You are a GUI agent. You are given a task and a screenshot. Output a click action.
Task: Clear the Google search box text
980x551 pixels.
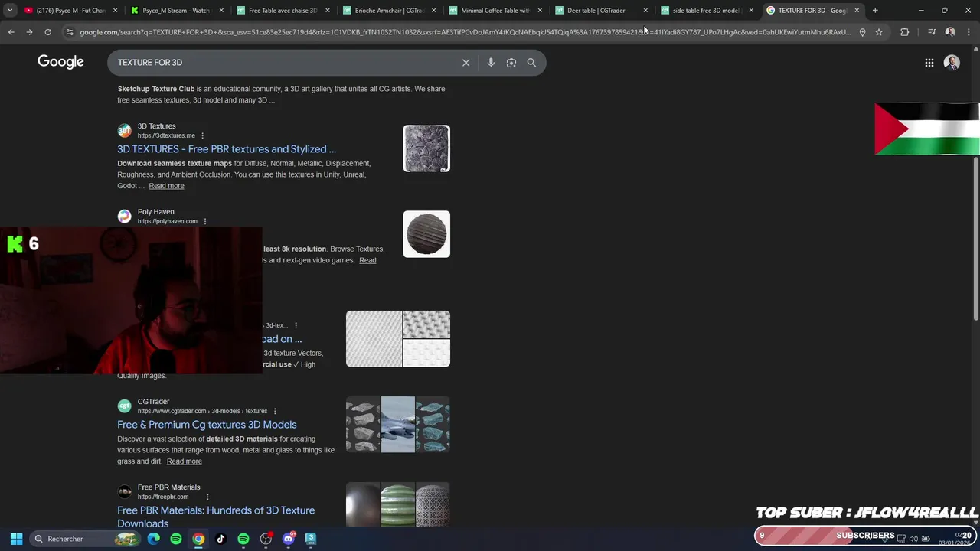click(x=465, y=63)
